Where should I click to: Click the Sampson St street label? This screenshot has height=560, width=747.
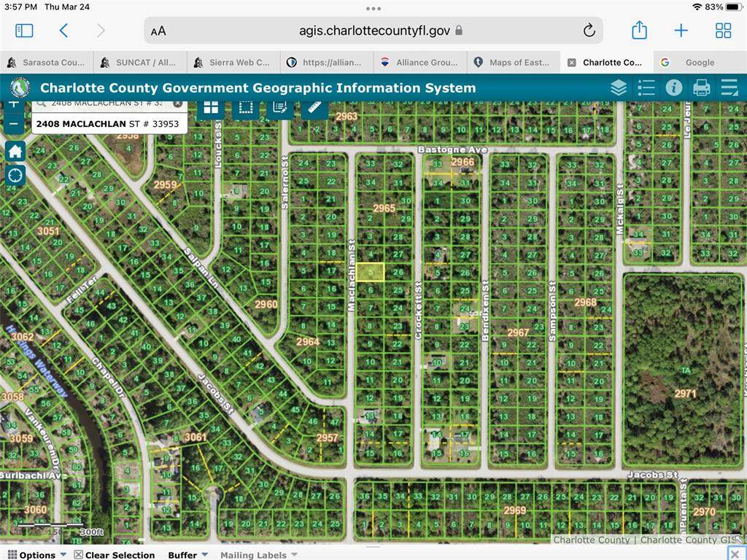[552, 311]
